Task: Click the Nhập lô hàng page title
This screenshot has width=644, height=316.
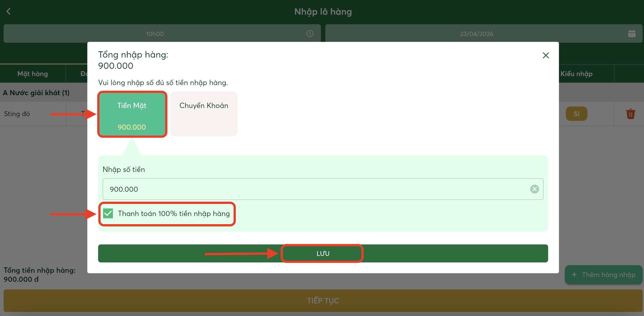Action: click(323, 12)
